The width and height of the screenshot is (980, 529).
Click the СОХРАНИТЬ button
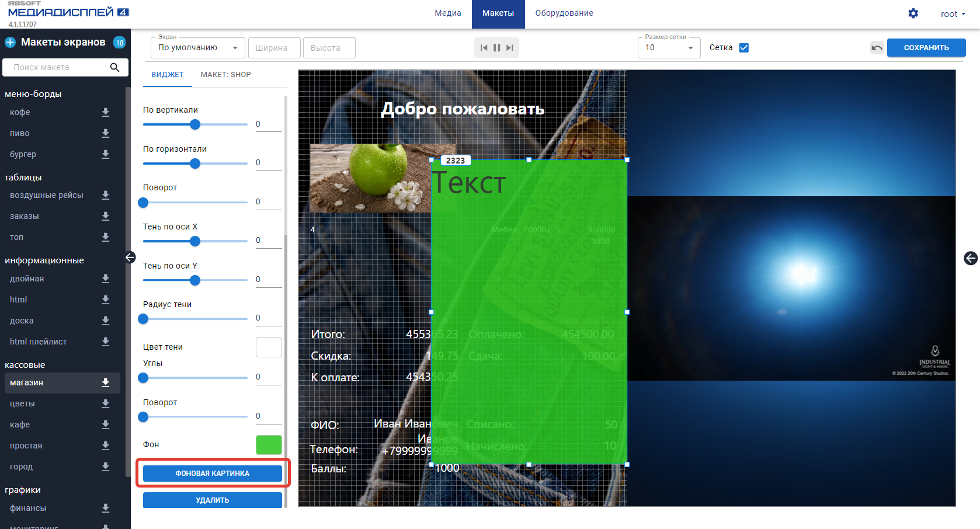tap(926, 48)
